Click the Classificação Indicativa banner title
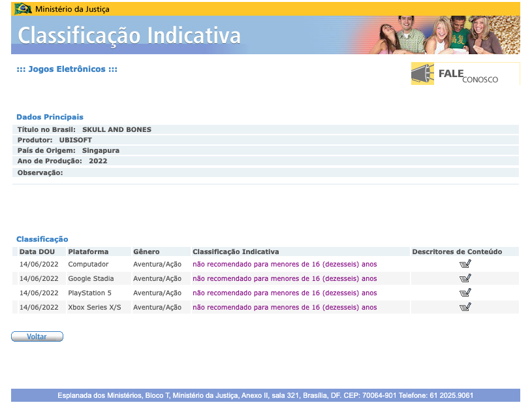532x407 pixels. tap(129, 36)
